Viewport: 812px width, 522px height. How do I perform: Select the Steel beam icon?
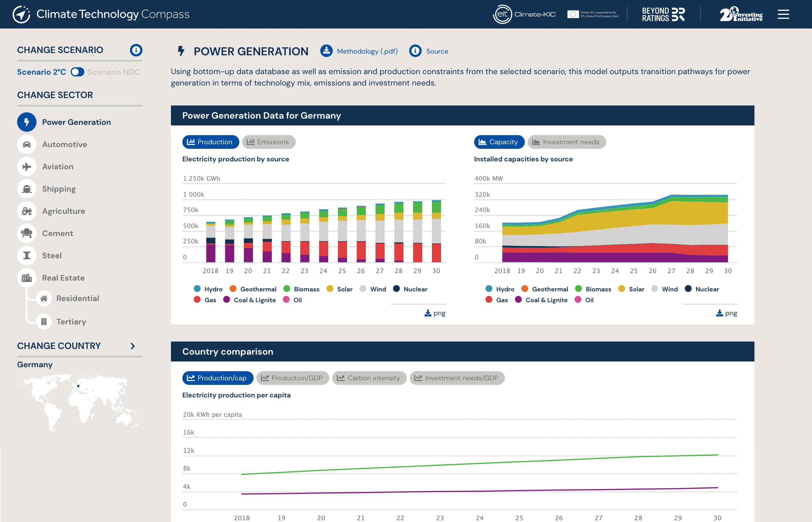coord(27,255)
